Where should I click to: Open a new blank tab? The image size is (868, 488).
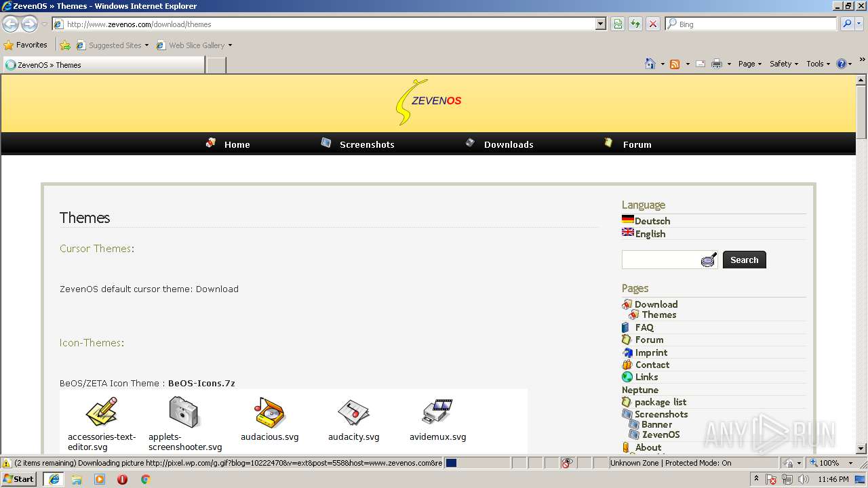pyautogui.click(x=216, y=65)
